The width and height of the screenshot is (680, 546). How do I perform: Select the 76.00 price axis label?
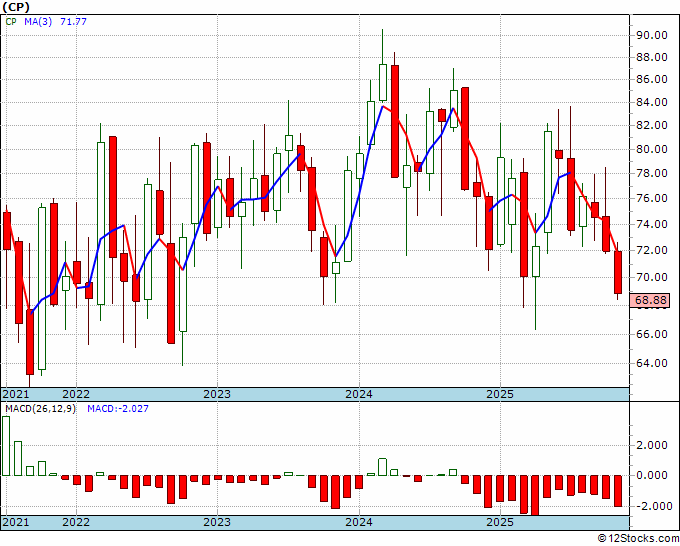pyautogui.click(x=652, y=198)
